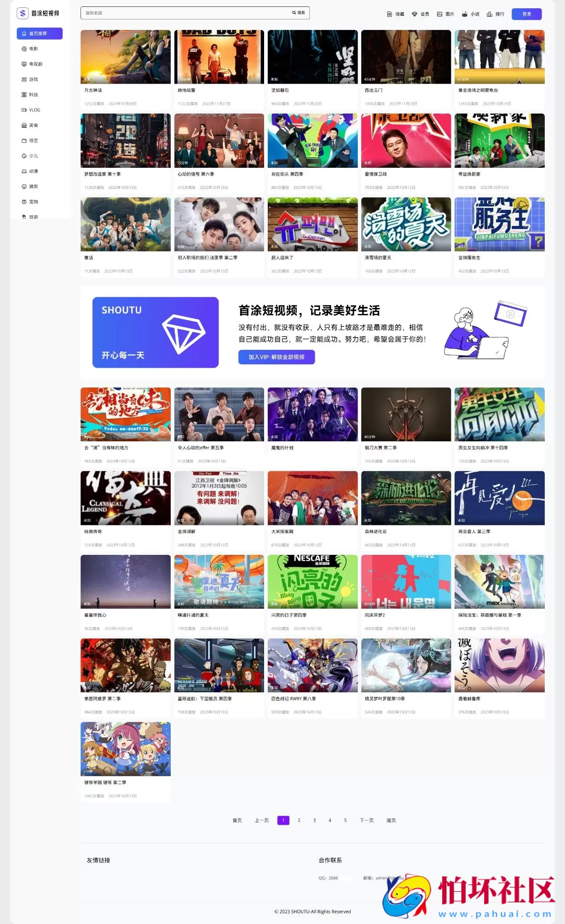The image size is (565, 924).
Task: Click the 小说 novel icon
Action: pos(465,14)
